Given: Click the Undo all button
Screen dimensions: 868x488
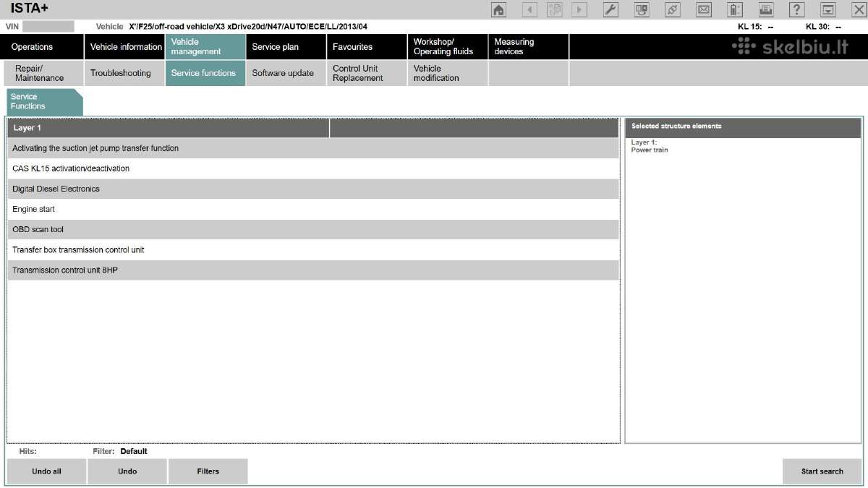Looking at the screenshot, I should pyautogui.click(x=46, y=471).
